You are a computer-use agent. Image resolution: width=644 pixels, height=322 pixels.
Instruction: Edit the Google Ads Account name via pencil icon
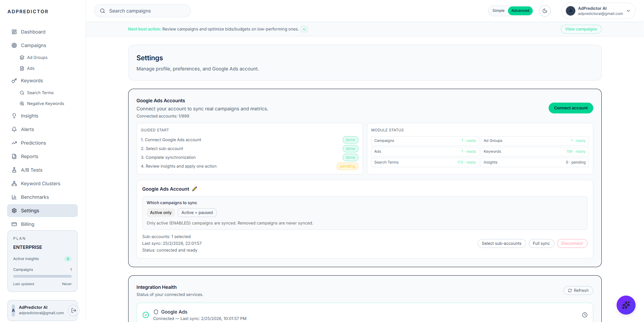pos(194,189)
